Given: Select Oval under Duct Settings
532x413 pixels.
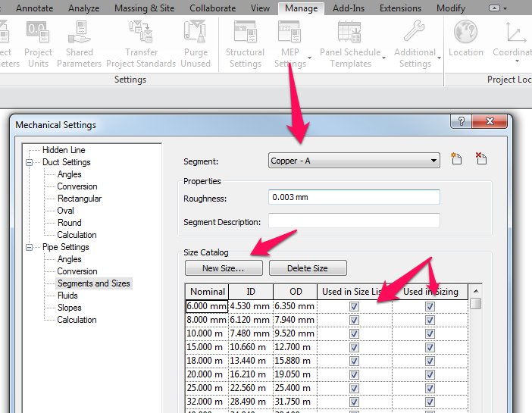Looking at the screenshot, I should [65, 211].
